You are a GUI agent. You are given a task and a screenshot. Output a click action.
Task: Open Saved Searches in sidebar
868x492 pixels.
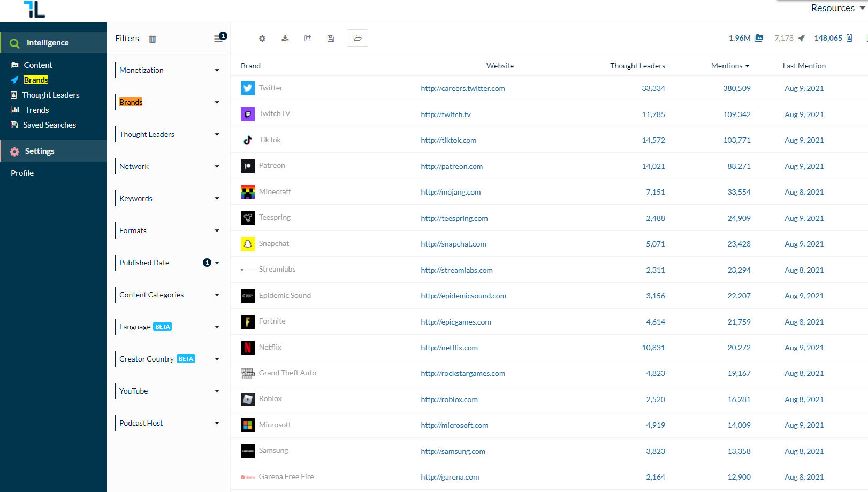point(50,125)
